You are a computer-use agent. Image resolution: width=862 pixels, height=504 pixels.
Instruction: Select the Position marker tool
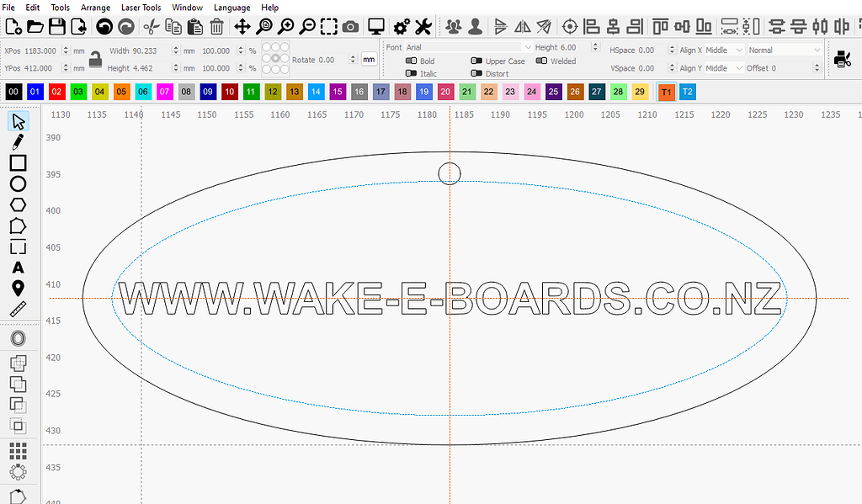click(x=18, y=289)
